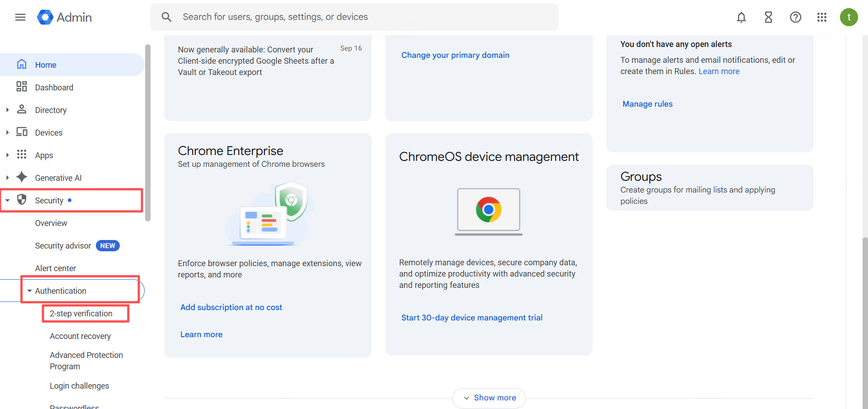The width and height of the screenshot is (868, 409).
Task: Open the green account avatar
Action: 849,17
